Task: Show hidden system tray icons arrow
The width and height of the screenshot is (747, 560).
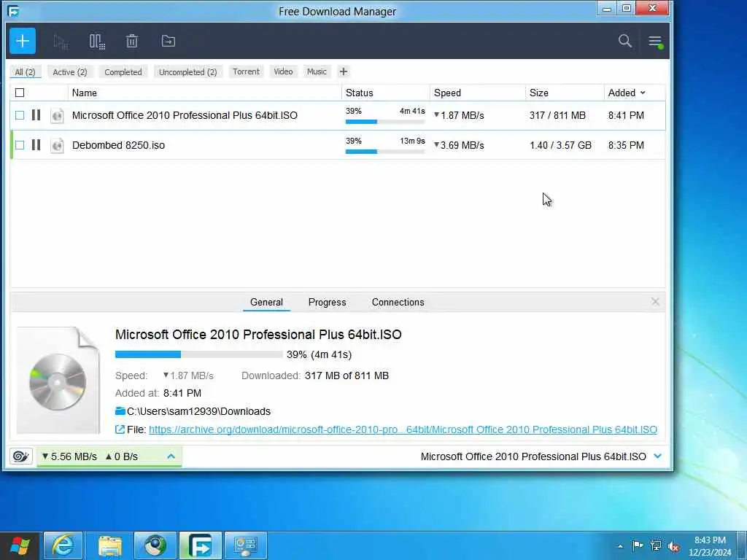Action: 620,546
